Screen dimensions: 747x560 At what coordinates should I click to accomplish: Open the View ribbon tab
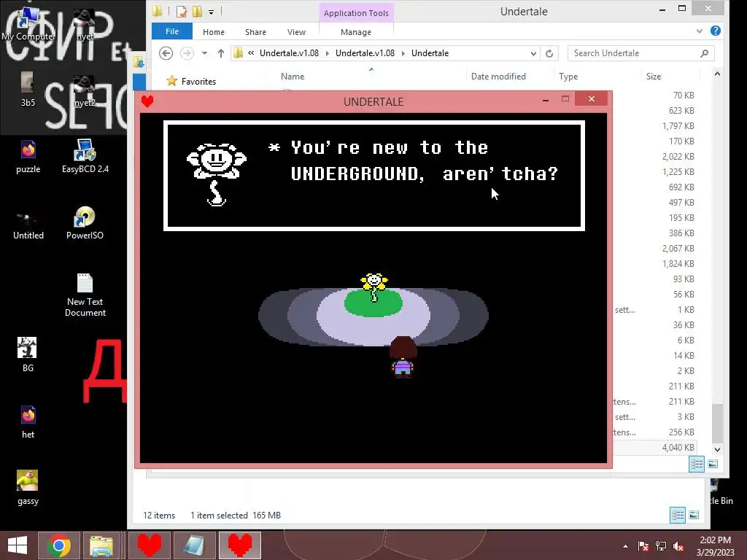coord(296,32)
